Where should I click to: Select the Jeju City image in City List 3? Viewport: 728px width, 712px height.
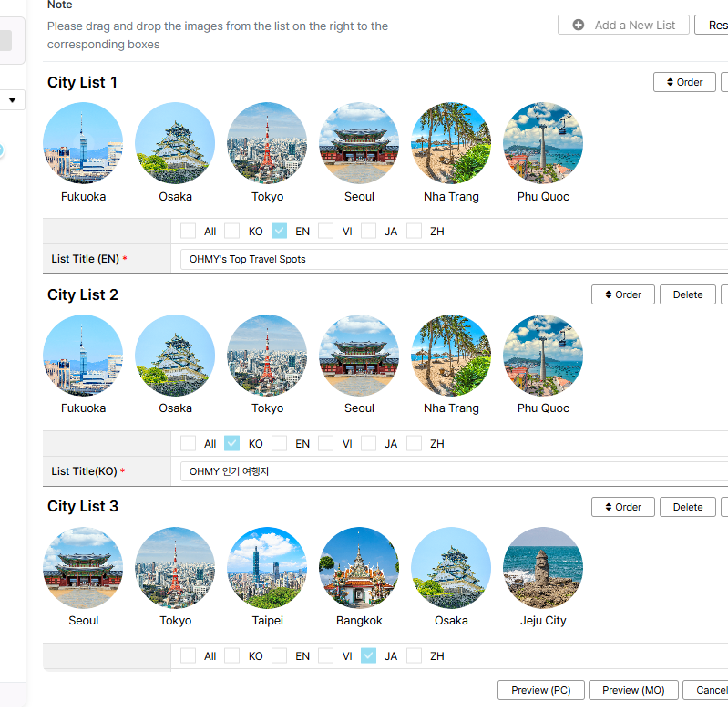point(543,567)
